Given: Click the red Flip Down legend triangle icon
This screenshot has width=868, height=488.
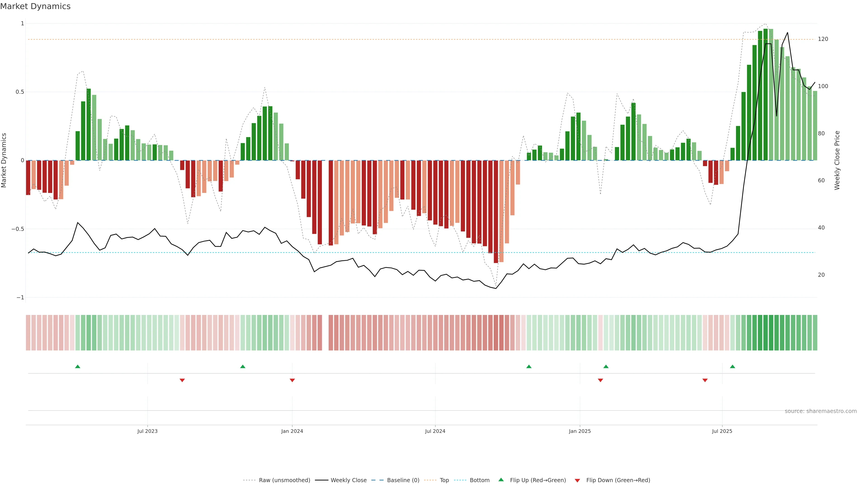Looking at the screenshot, I should tap(577, 481).
